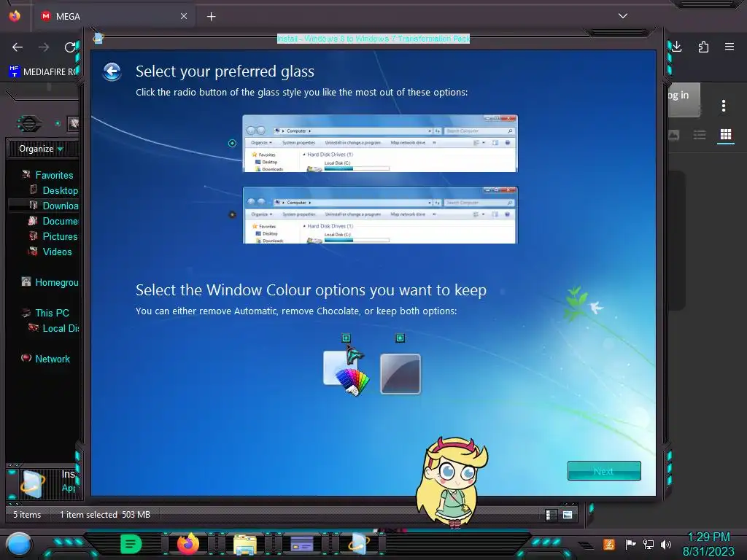Click the installer title bar icon
The width and height of the screenshot is (747, 560).
point(98,38)
